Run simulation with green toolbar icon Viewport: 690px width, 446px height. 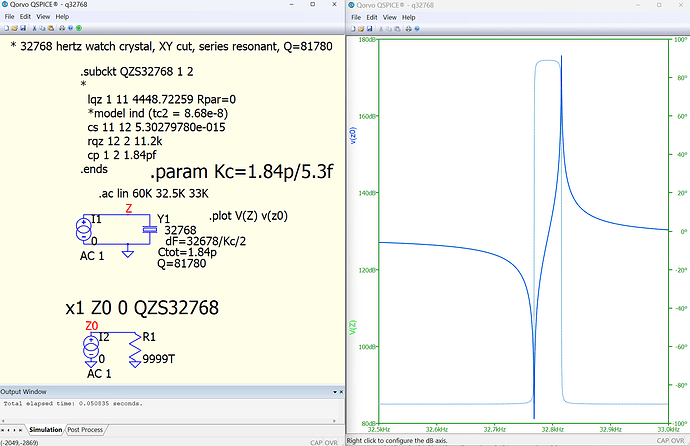pos(79,28)
